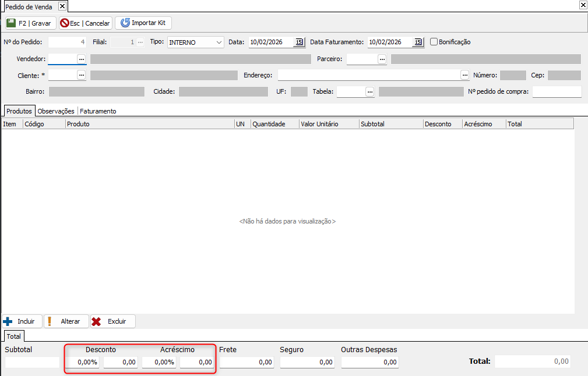
Task: Enable the Bonificação checkbox
Action: 434,42
